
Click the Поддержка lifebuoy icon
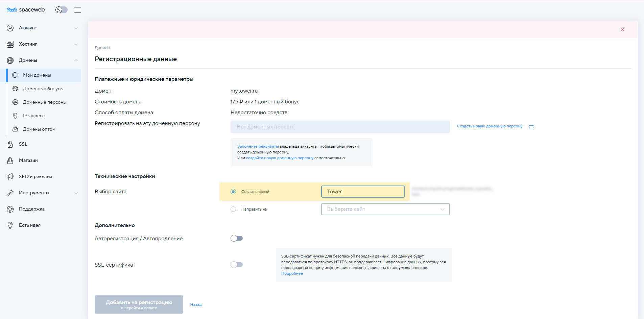tap(10, 209)
